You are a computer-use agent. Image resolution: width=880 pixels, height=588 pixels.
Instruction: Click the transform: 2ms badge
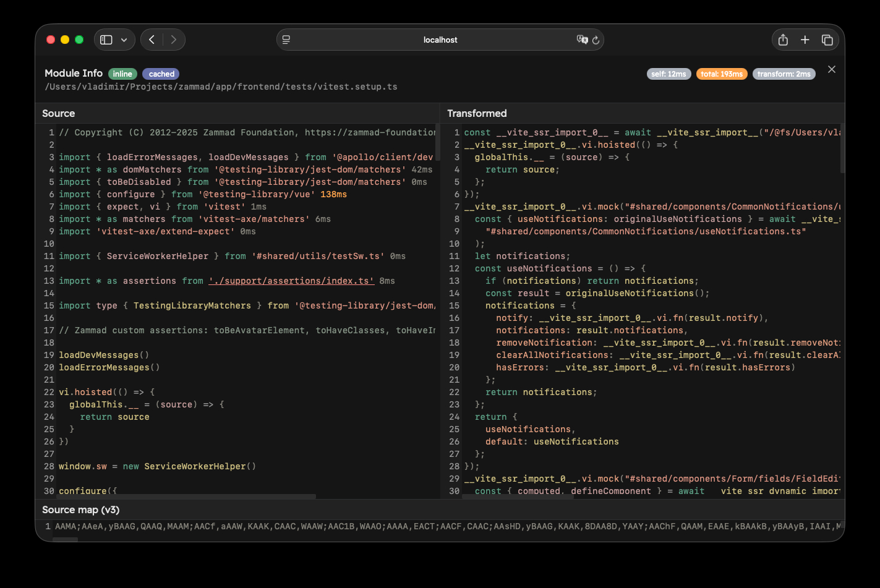[784, 74]
